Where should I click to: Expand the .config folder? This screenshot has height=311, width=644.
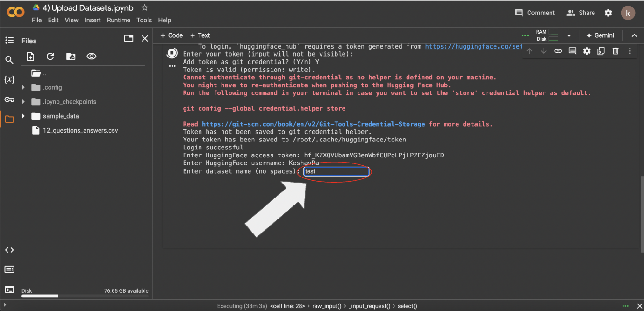pos(23,87)
